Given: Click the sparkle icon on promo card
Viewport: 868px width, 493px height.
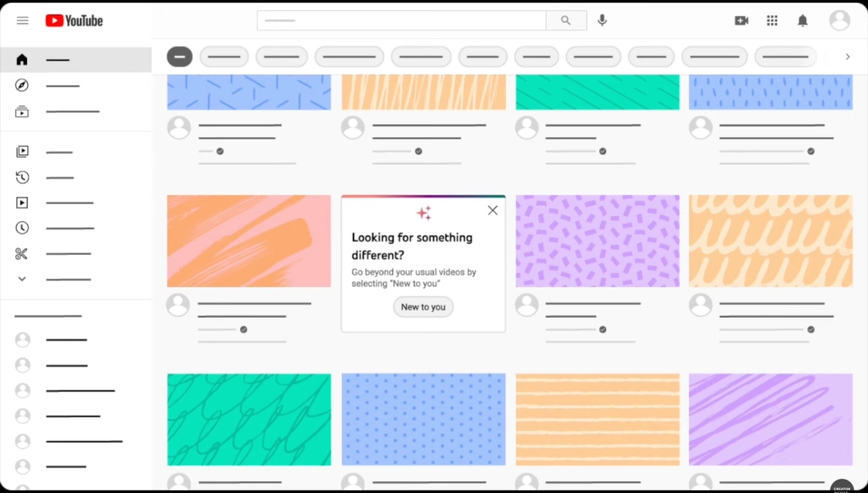Looking at the screenshot, I should point(424,213).
